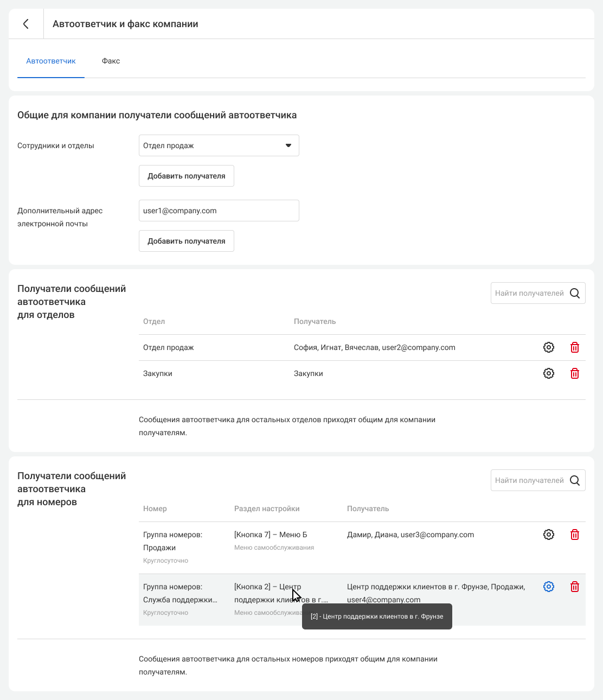Delete the Отдел продаж recipient row
This screenshot has width=603, height=700.
pyautogui.click(x=575, y=347)
